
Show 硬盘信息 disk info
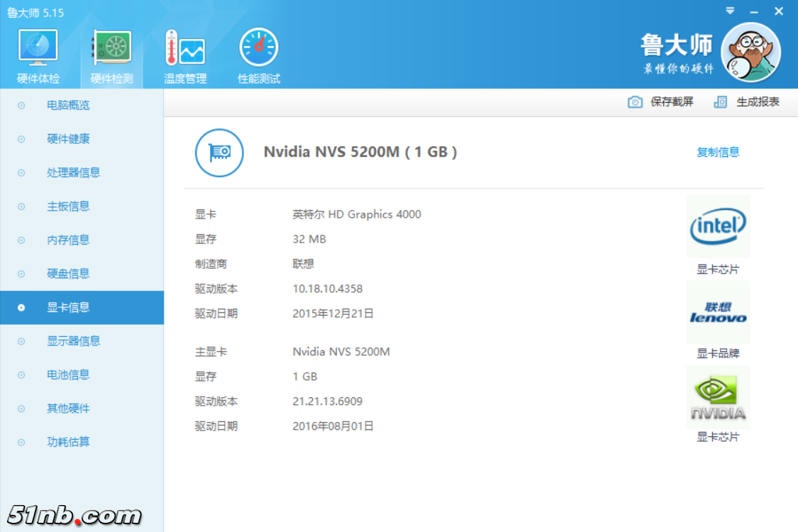[x=68, y=274]
